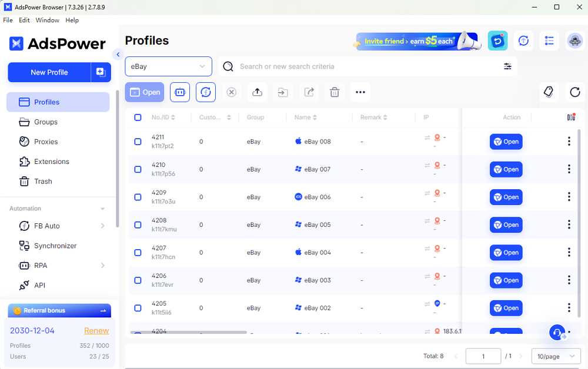The width and height of the screenshot is (588, 369).
Task: Check the box for profile 4205
Action: (x=138, y=308)
